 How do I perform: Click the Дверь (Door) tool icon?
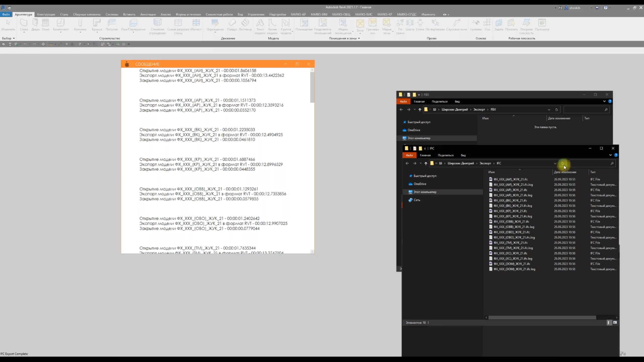35,25
